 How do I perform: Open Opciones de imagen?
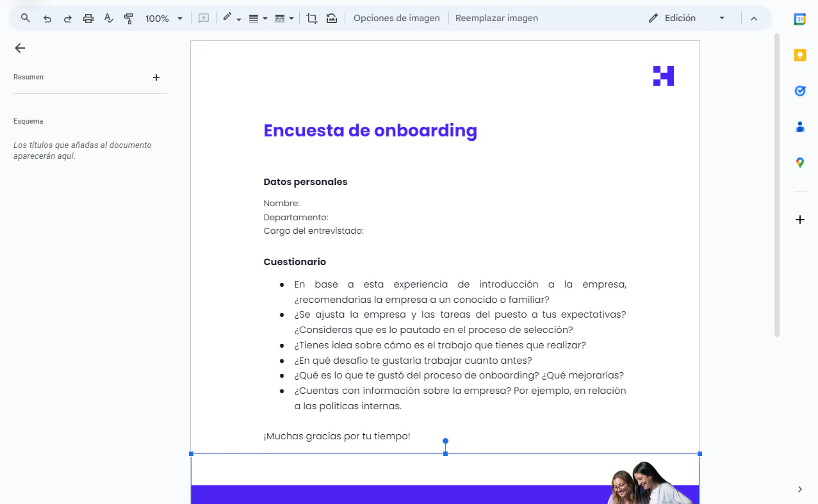click(397, 18)
